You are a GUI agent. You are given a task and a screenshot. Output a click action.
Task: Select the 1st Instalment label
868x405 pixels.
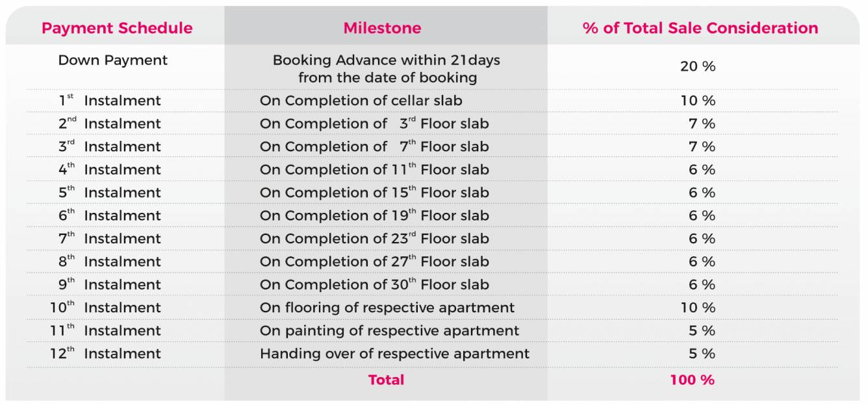point(110,101)
